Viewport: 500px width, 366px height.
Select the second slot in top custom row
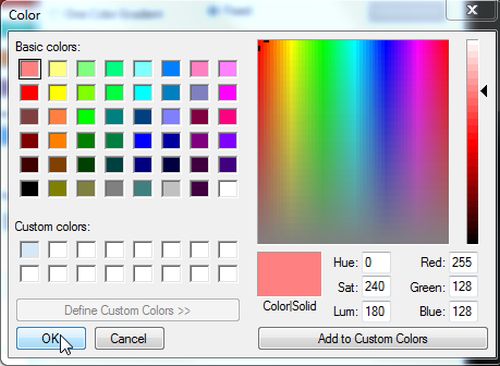pyautogui.click(x=58, y=250)
